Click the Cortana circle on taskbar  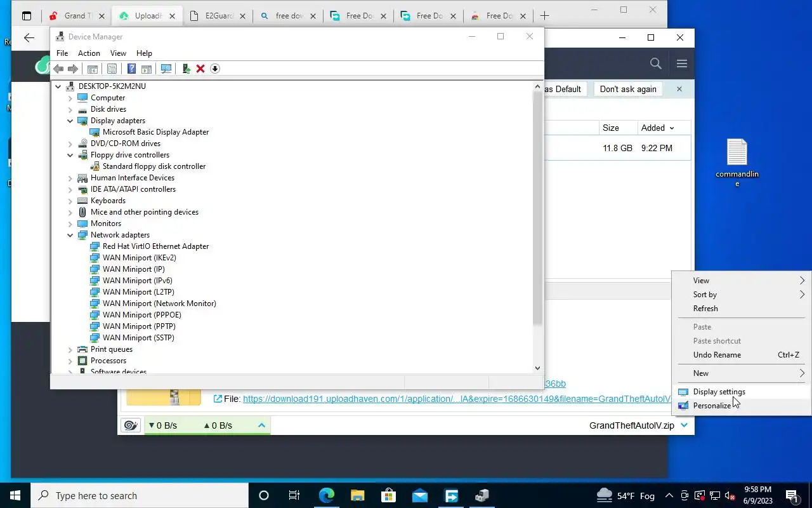(264, 495)
